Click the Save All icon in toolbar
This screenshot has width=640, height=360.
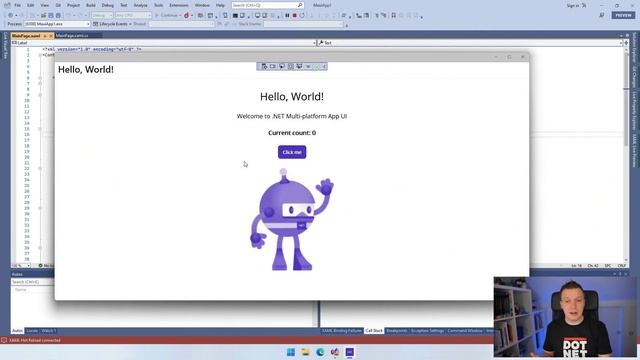click(58, 16)
